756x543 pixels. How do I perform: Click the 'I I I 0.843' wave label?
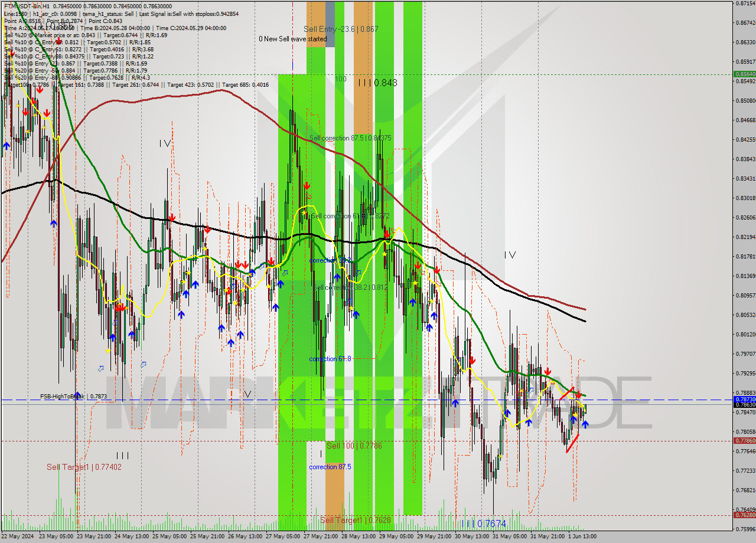[377, 83]
